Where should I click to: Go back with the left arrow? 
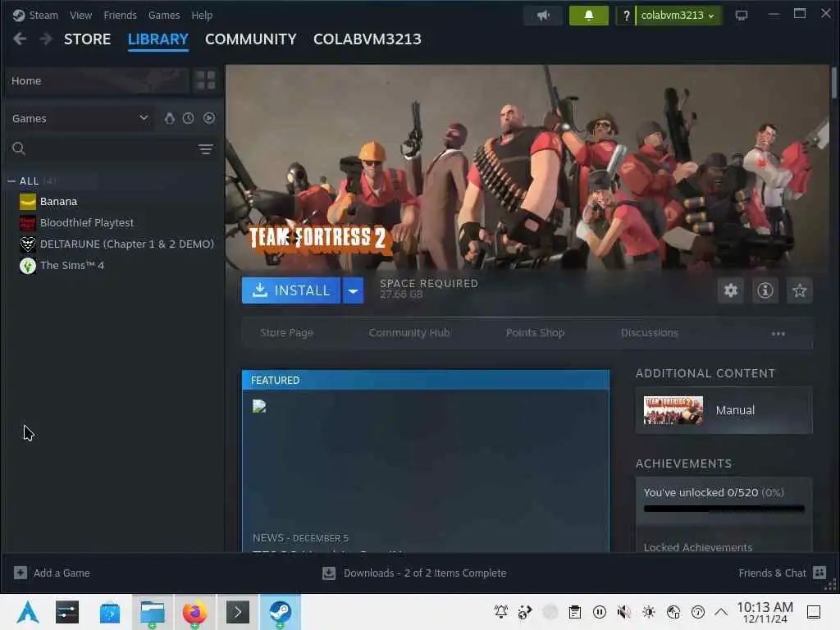[x=20, y=39]
